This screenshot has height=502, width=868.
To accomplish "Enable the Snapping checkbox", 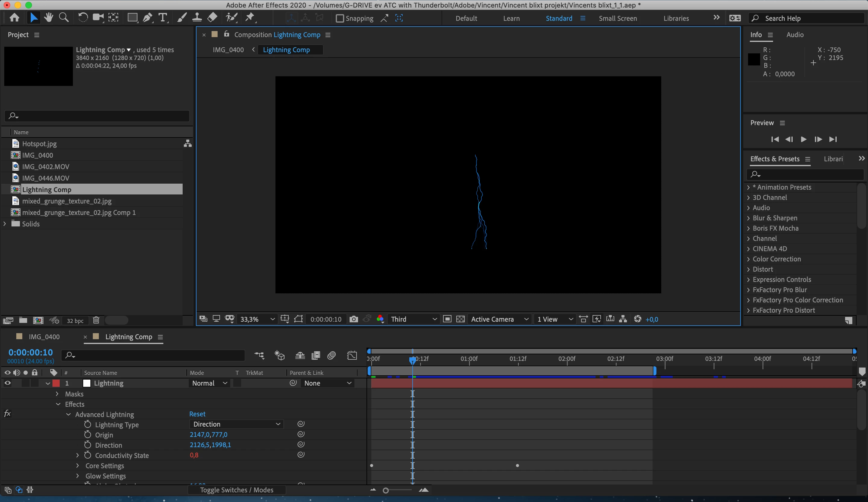I will 340,18.
